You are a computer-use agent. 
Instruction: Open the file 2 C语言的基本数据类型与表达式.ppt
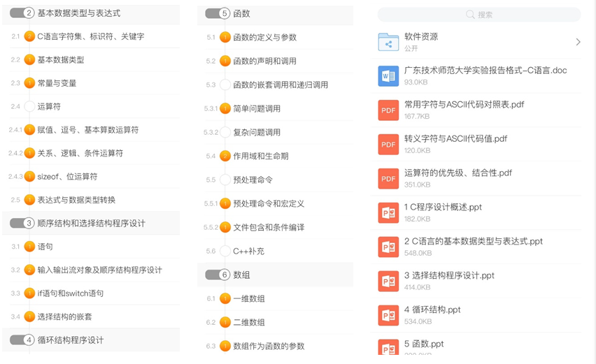point(473,242)
